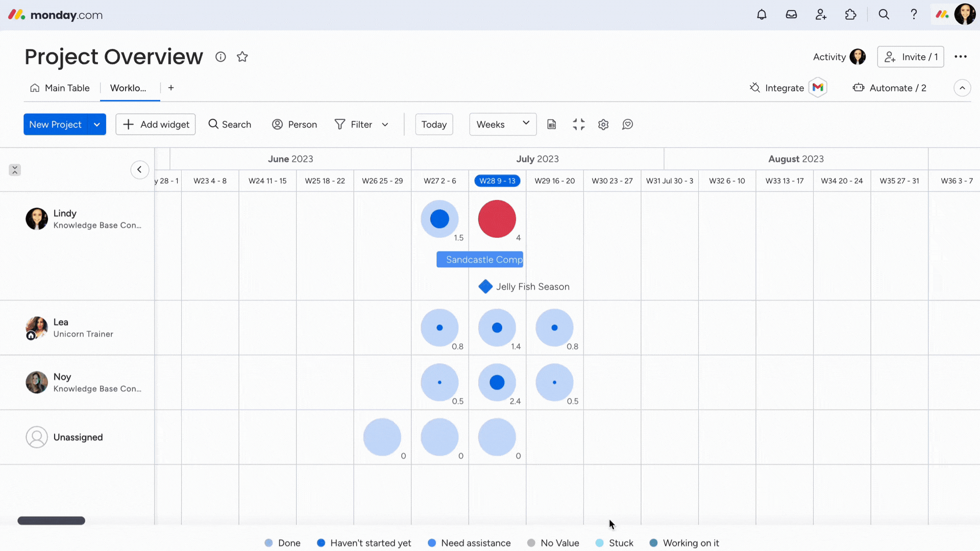Enter fullscreen mode for the workload widget

pyautogui.click(x=579, y=124)
